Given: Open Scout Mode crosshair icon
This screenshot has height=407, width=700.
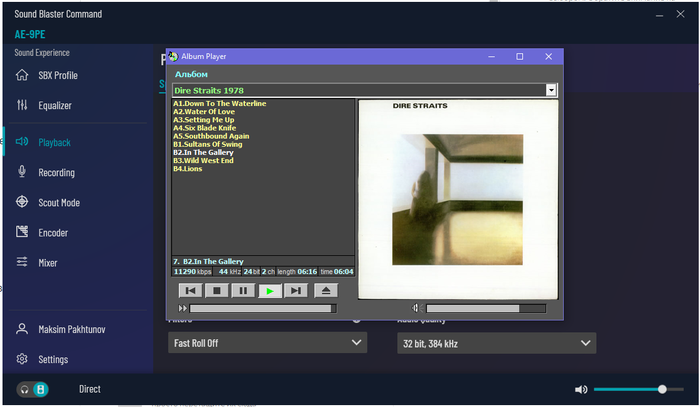Looking at the screenshot, I should tap(22, 202).
